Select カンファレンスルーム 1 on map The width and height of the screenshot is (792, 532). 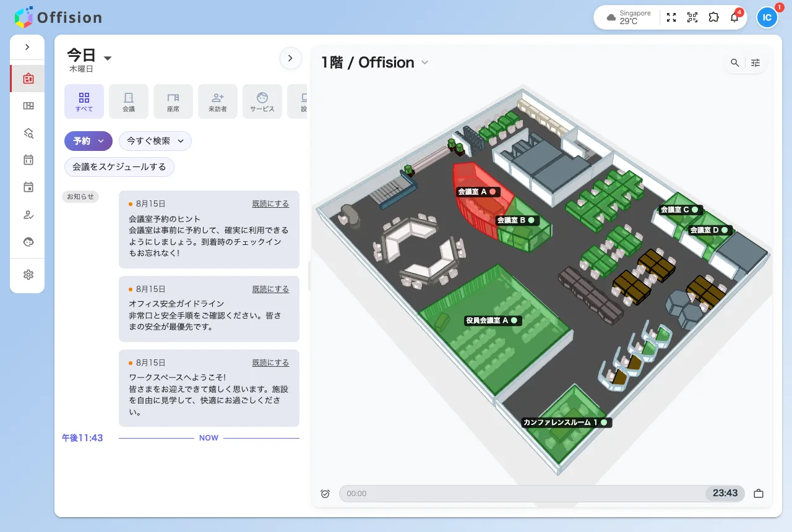coord(566,423)
